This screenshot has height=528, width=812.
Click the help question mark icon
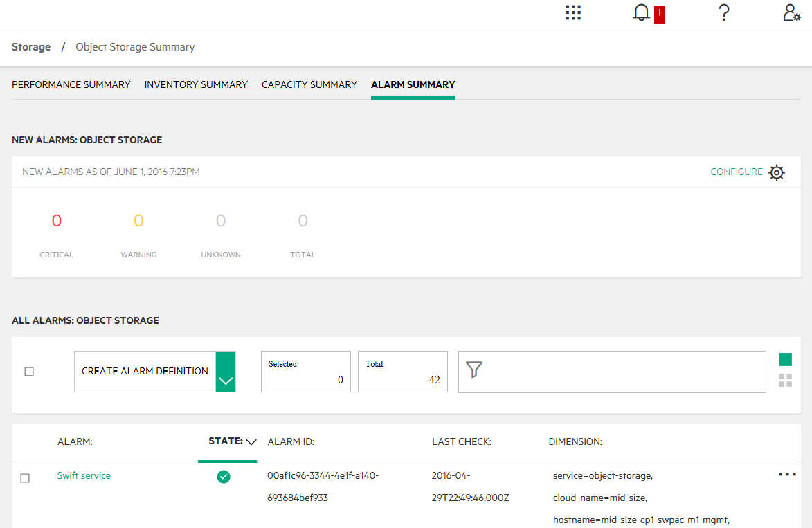(x=723, y=13)
